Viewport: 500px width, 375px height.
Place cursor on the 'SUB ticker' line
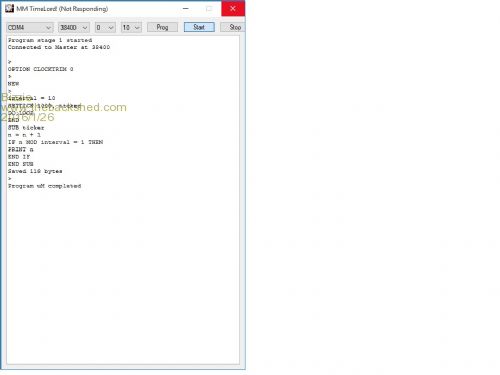tap(26, 128)
